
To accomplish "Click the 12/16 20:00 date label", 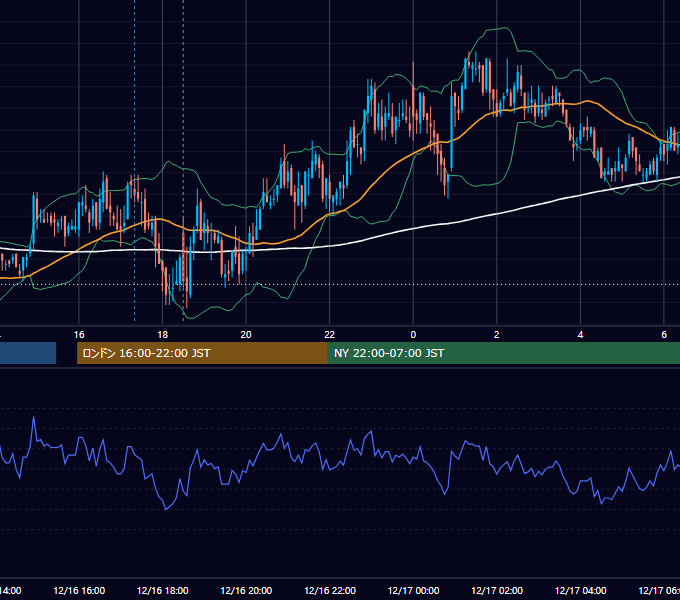I will tap(246, 590).
